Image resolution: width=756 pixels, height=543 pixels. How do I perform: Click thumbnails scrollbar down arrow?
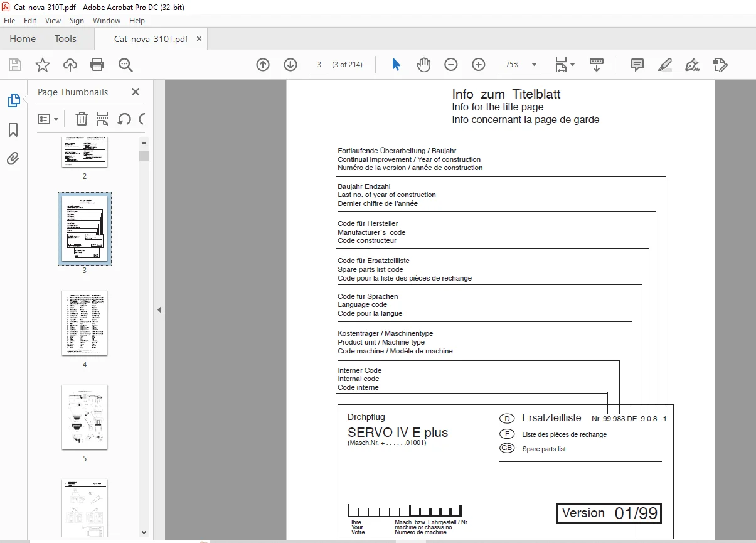coord(144,531)
